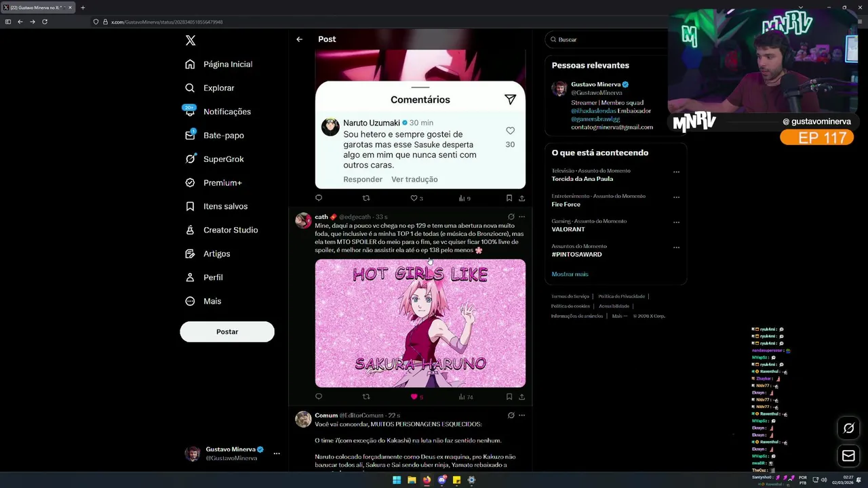Reply to cath's post
Screen dimensions: 868x488
coord(319,396)
